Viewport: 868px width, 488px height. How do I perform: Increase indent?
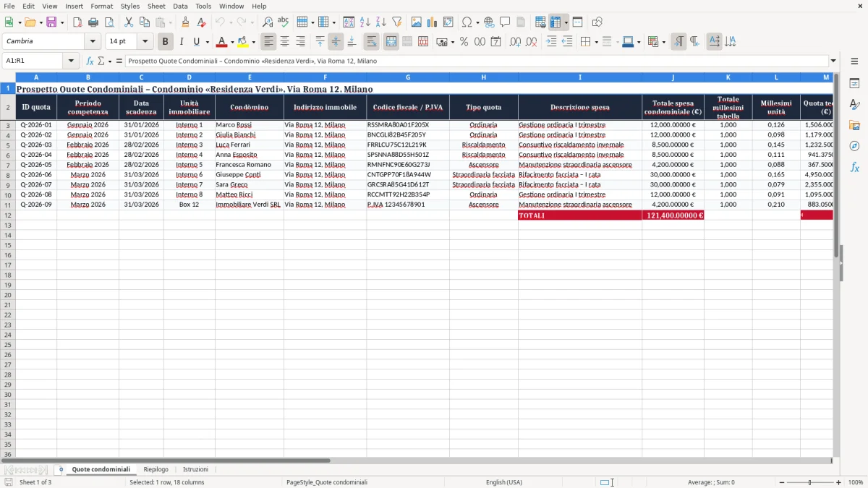coord(551,42)
